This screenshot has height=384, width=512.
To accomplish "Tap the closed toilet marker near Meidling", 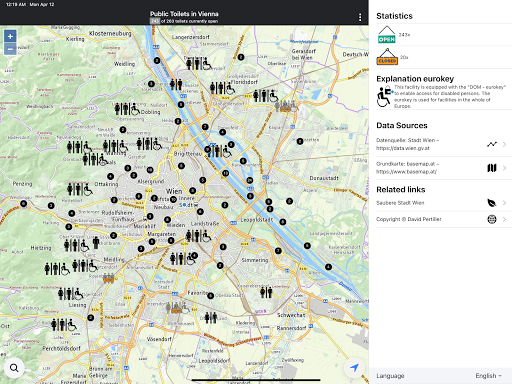I will 109,278.
